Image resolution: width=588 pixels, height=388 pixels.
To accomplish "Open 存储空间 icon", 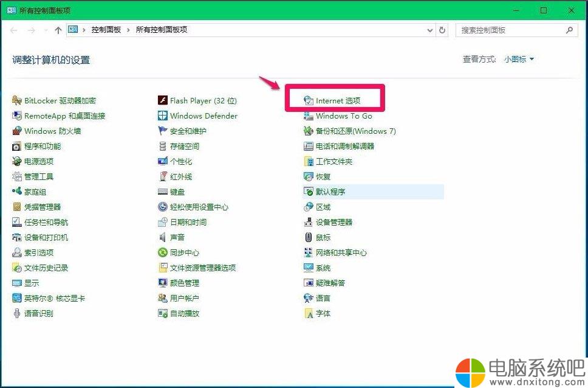I will pyautogui.click(x=162, y=146).
